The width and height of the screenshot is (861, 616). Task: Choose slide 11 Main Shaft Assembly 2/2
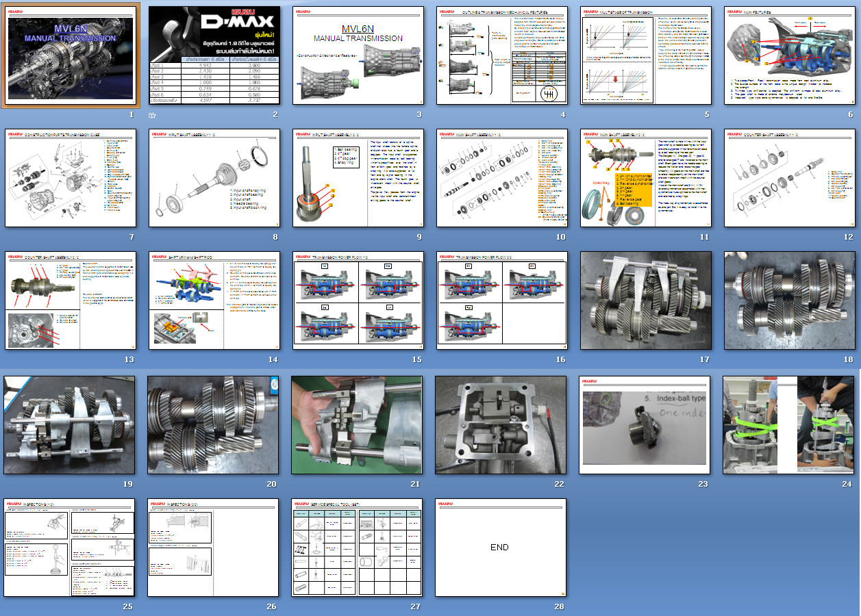point(645,178)
